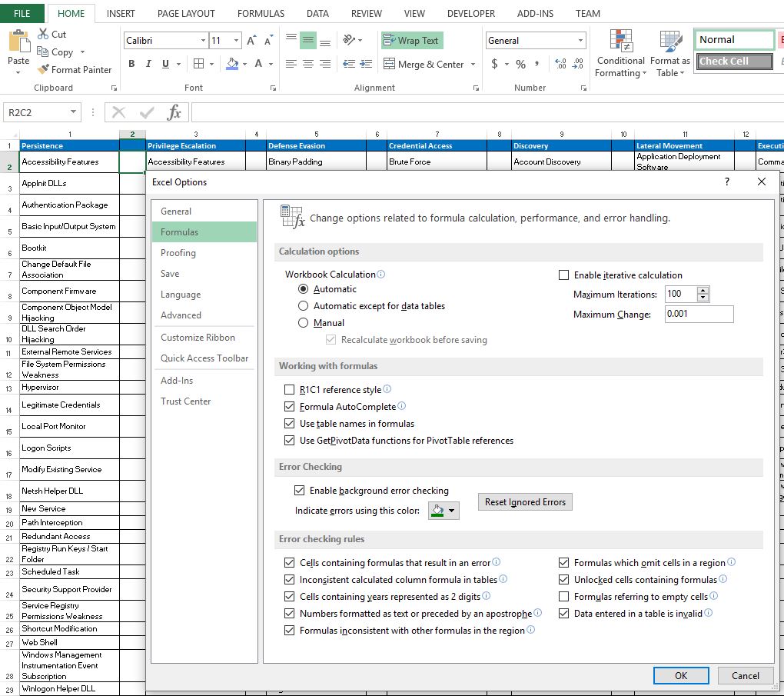Select Automatic except for data tables
This screenshot has width=784, height=696.
pyautogui.click(x=303, y=306)
